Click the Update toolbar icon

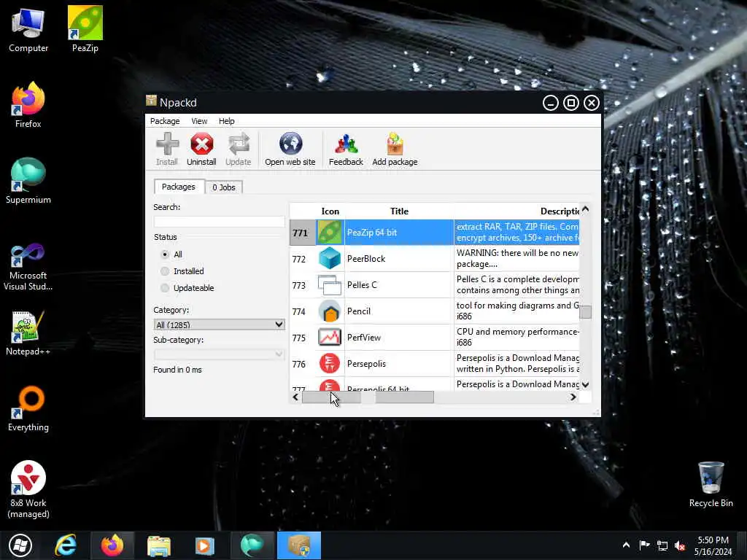coord(239,144)
